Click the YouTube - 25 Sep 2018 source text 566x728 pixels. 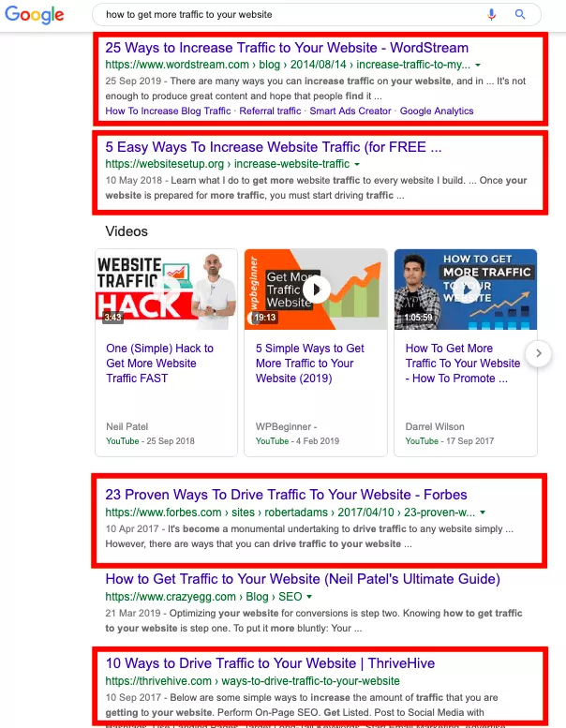pyautogui.click(x=150, y=441)
